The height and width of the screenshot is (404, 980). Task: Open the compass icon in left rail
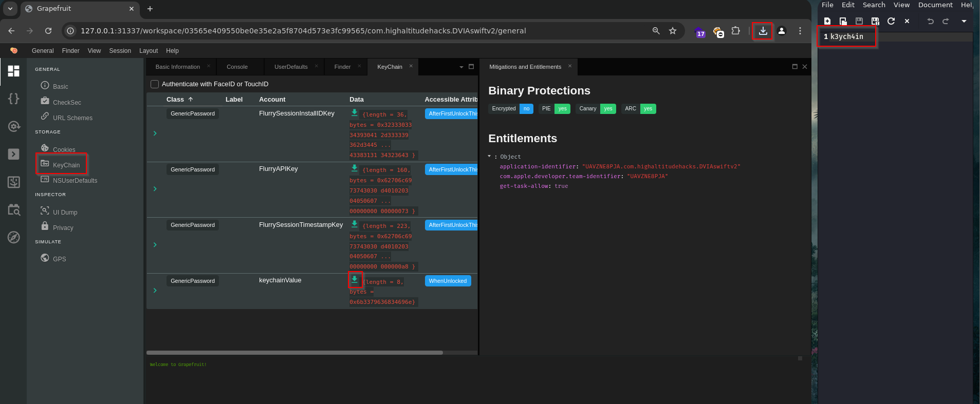tap(13, 237)
